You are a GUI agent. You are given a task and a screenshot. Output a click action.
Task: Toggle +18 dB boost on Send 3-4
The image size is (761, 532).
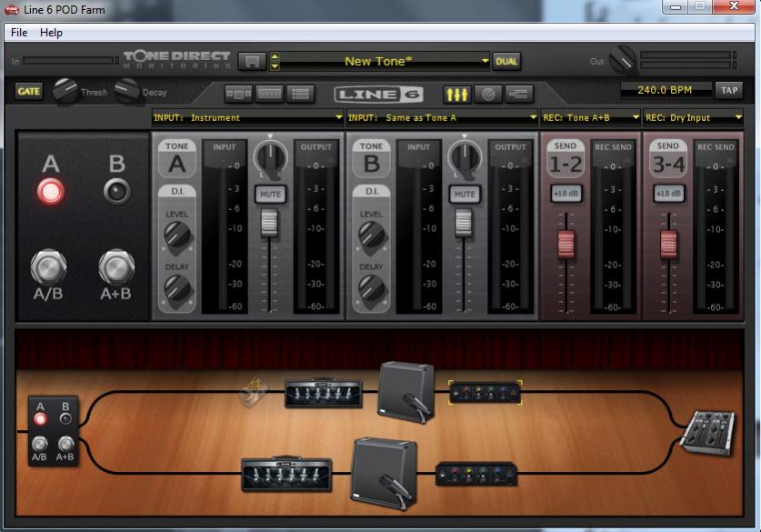pyautogui.click(x=668, y=193)
